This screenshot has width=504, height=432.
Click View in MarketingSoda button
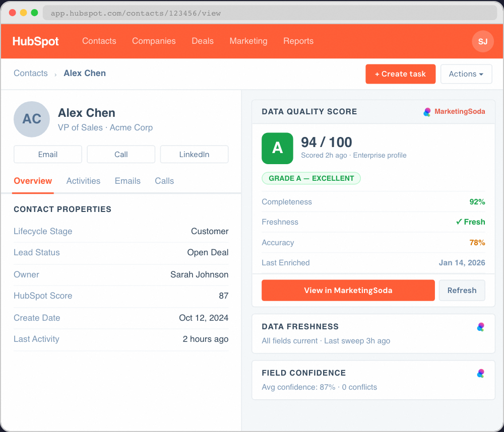click(x=348, y=291)
